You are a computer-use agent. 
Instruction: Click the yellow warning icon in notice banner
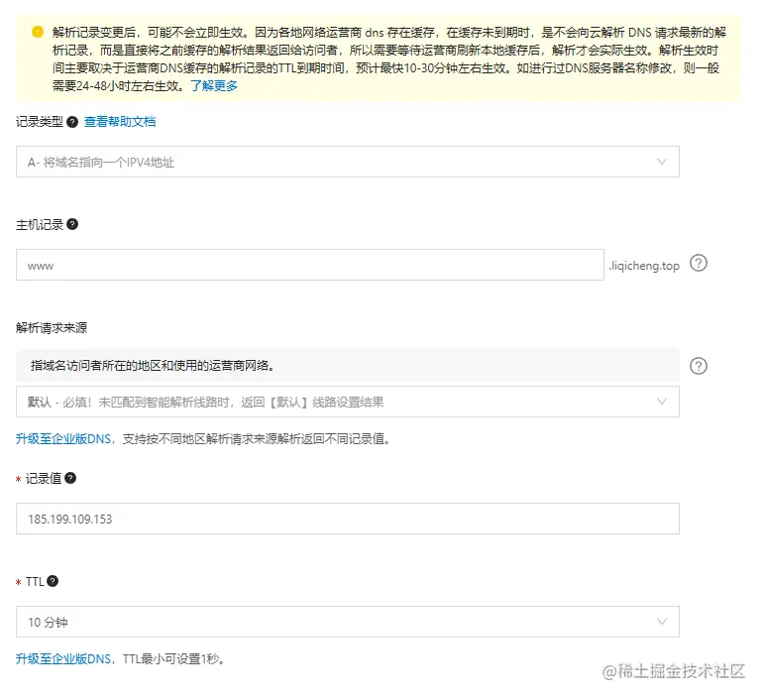38,32
